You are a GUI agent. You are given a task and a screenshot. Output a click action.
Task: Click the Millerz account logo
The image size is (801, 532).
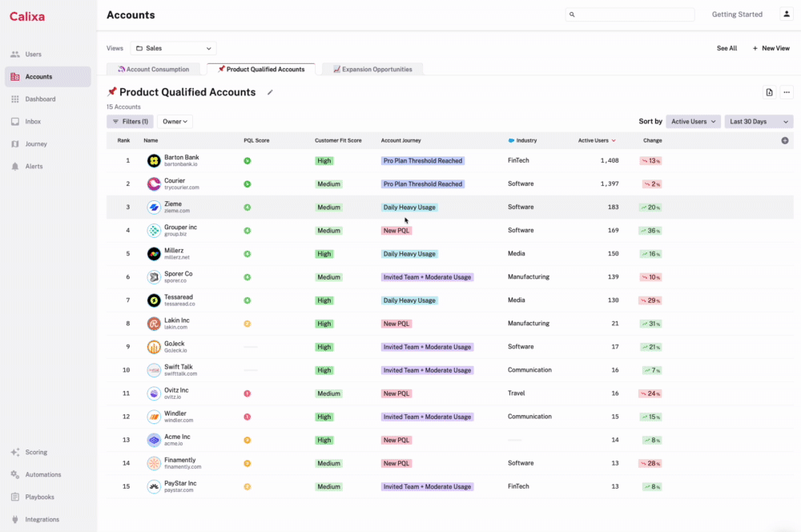click(154, 254)
